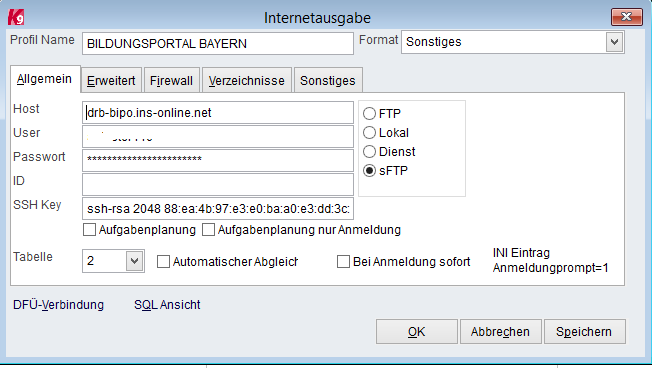Edit the Profil Name field
The width and height of the screenshot is (652, 368).
click(x=217, y=44)
